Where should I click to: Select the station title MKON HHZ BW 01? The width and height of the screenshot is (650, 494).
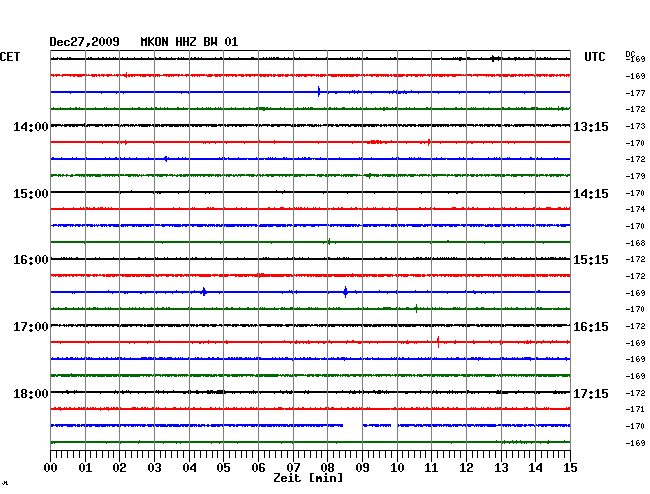[189, 42]
